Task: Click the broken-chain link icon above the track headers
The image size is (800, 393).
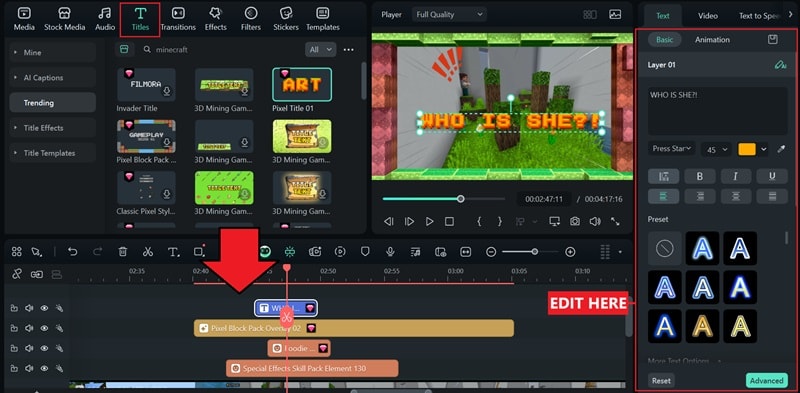Action: click(17, 274)
